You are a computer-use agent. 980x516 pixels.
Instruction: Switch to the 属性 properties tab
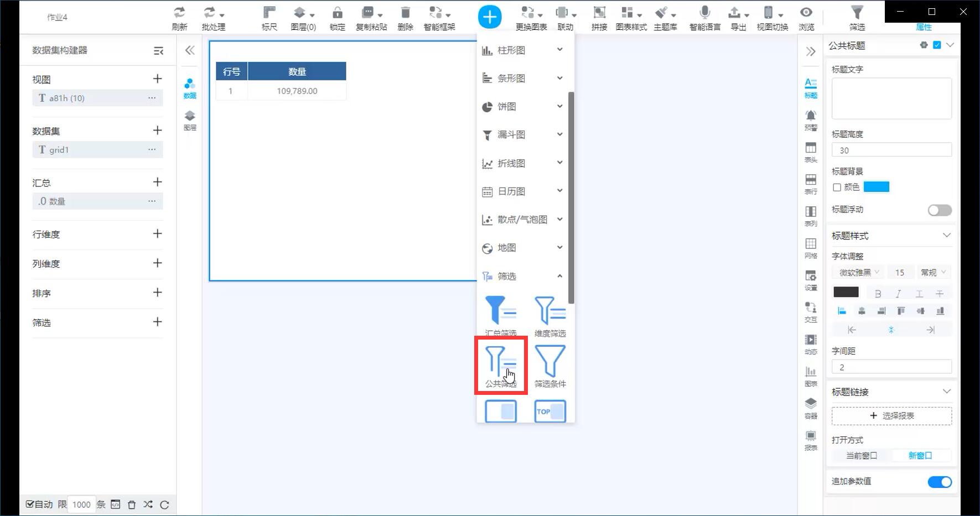(x=924, y=27)
